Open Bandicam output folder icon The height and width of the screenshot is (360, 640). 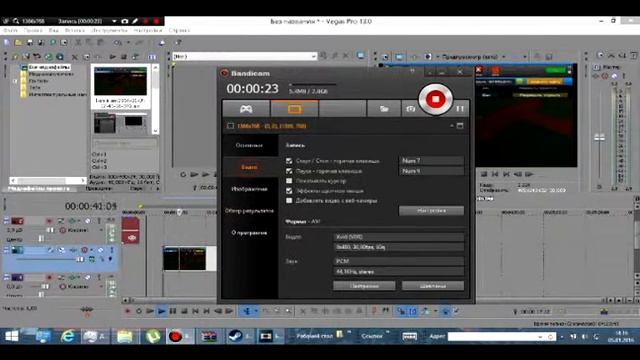coord(384,109)
